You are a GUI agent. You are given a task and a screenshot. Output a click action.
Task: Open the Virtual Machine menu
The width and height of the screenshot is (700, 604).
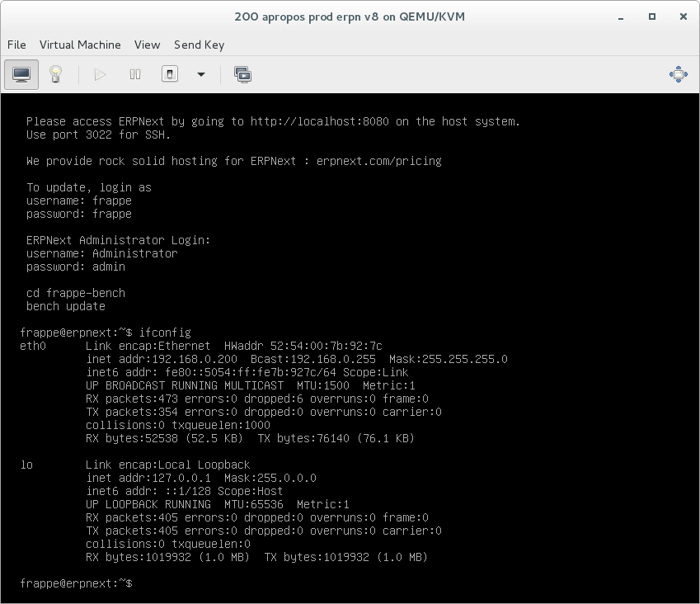point(80,45)
